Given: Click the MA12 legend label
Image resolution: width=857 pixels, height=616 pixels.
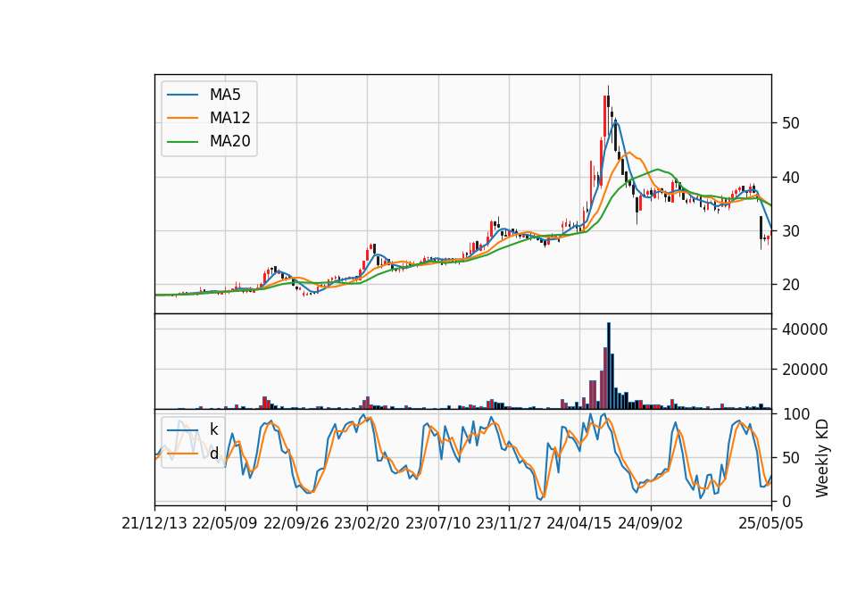Looking at the screenshot, I should pos(229,118).
